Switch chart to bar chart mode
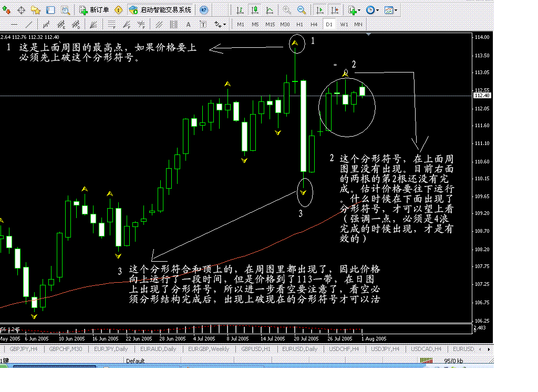The image size is (538, 392). [240, 10]
